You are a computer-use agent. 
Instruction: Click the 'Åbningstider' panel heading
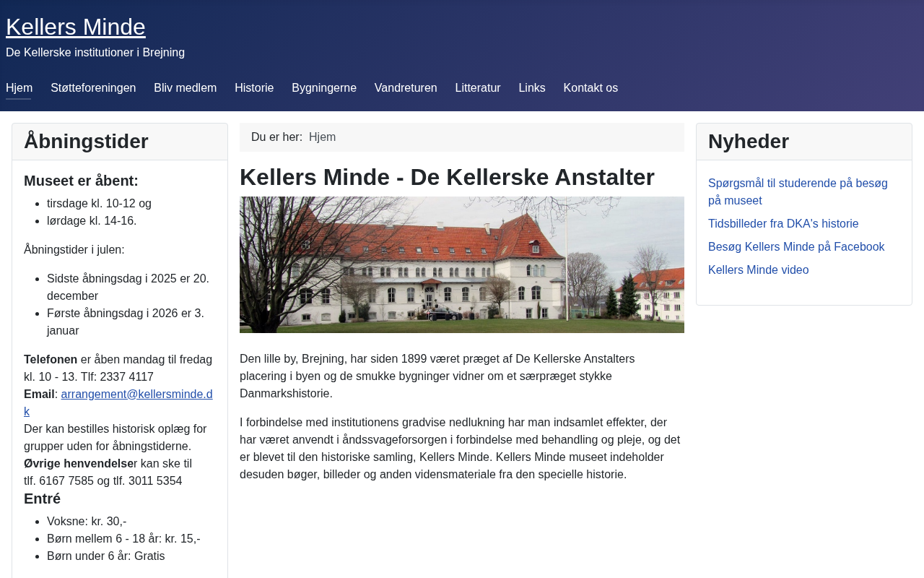(x=86, y=142)
